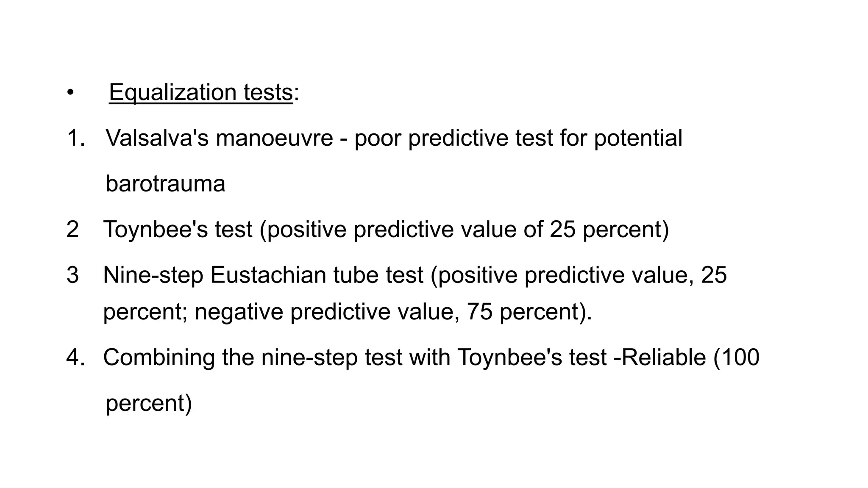
Task: Click the underlined Equalization tests heading
Action: pos(201,93)
